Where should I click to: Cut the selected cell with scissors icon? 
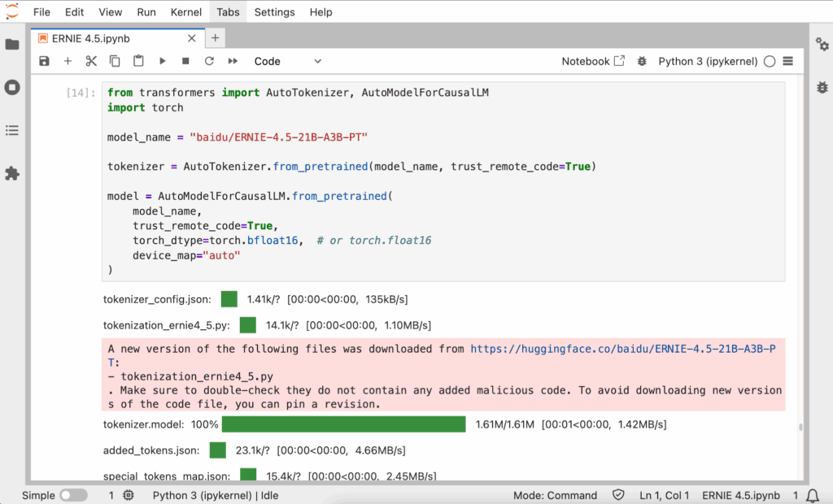pyautogui.click(x=91, y=61)
